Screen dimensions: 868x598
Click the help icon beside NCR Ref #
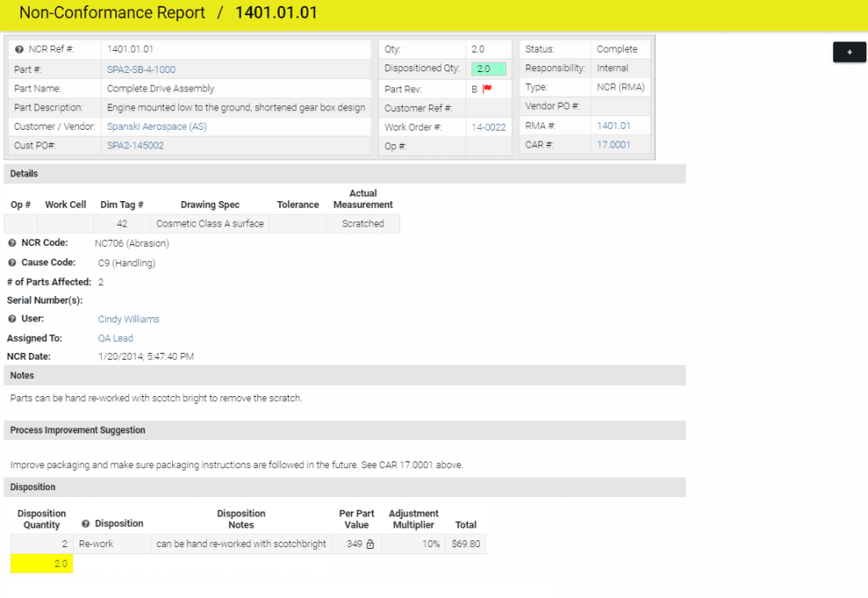point(19,49)
